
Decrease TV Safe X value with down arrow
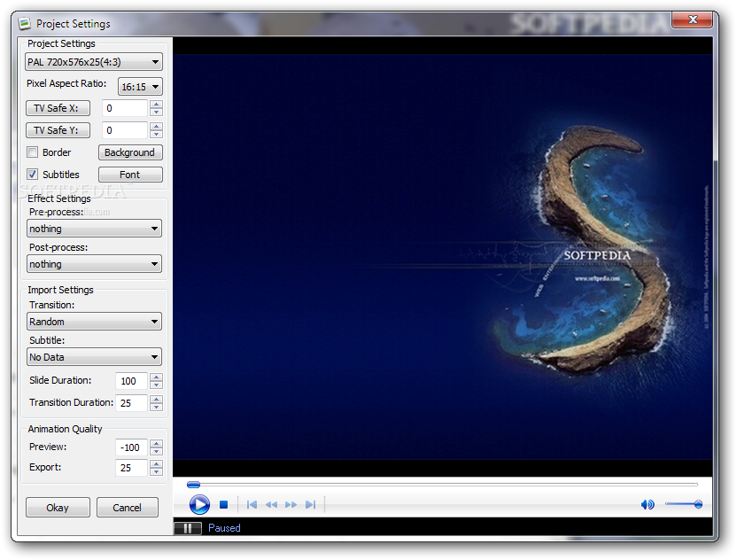click(x=157, y=113)
